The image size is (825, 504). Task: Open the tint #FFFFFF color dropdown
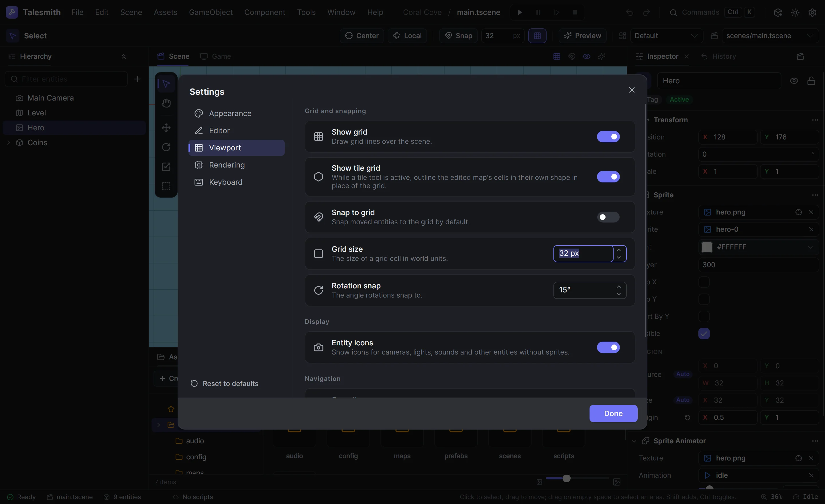pos(810,247)
